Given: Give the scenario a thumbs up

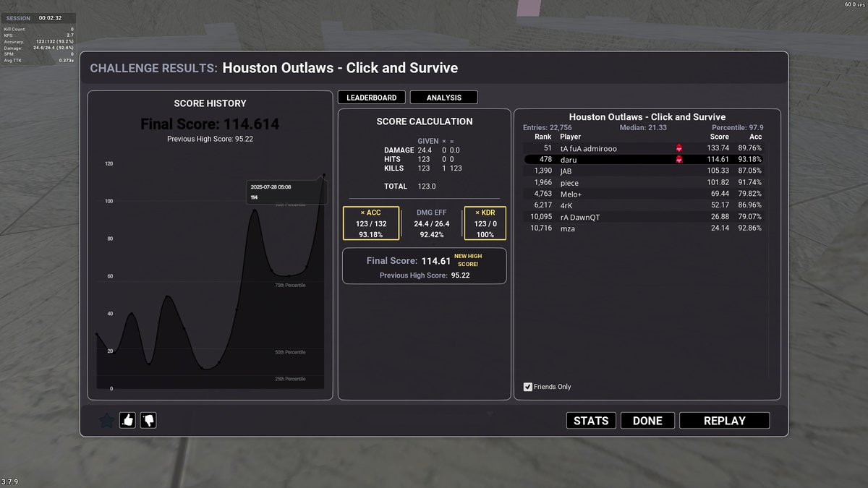Looking at the screenshot, I should (128, 419).
